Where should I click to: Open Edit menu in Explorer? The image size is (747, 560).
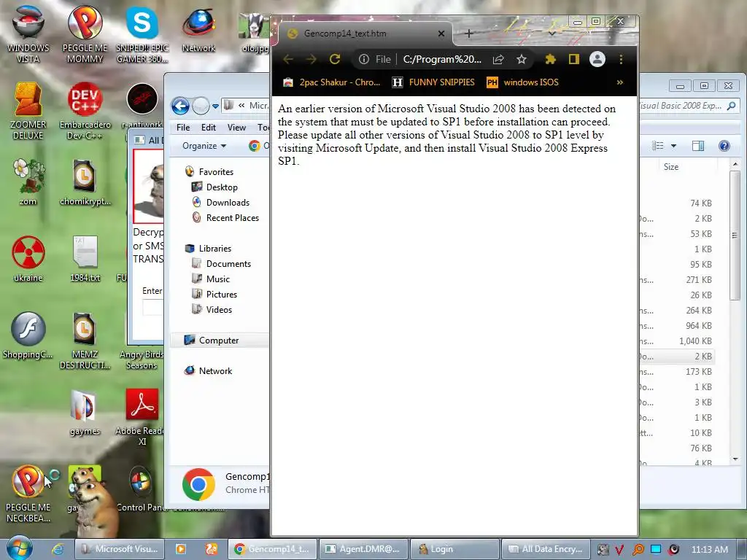[x=208, y=127]
